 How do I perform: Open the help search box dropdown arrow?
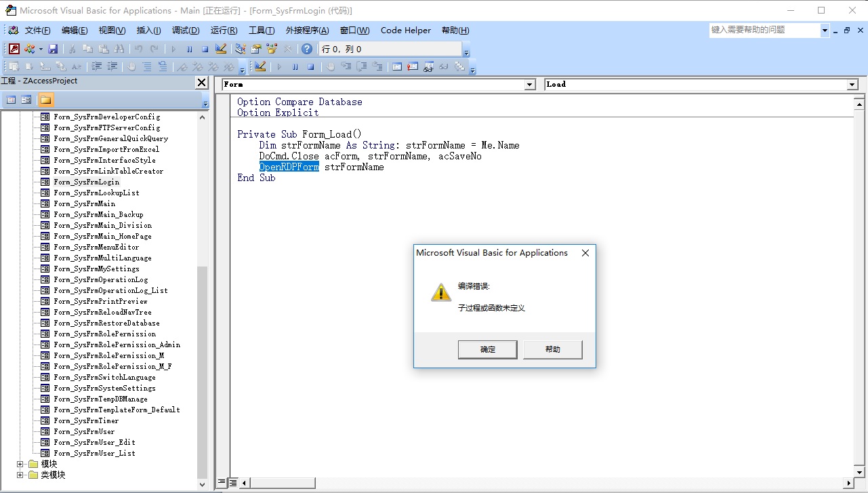coord(825,31)
